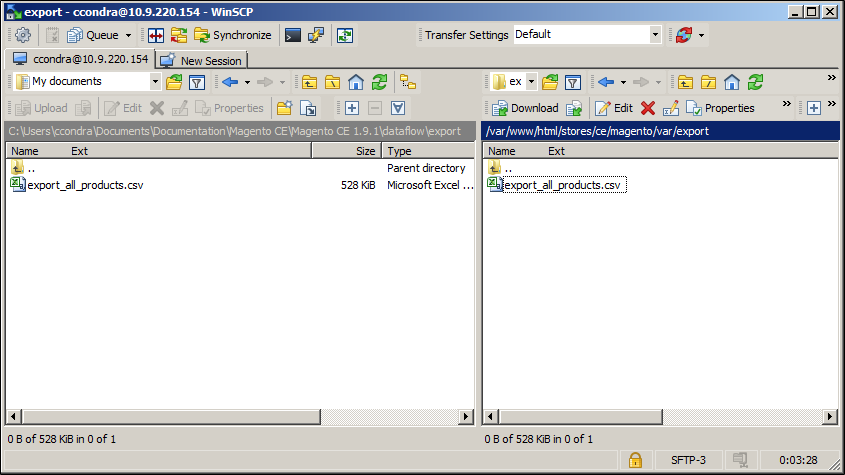Click the local Select All files icon
This screenshot has height=475, width=845.
[398, 108]
